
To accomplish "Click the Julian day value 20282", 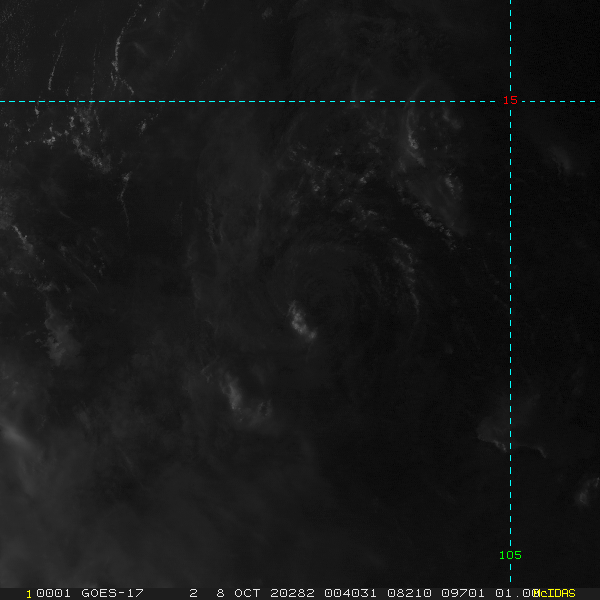I will pyautogui.click(x=292, y=593).
